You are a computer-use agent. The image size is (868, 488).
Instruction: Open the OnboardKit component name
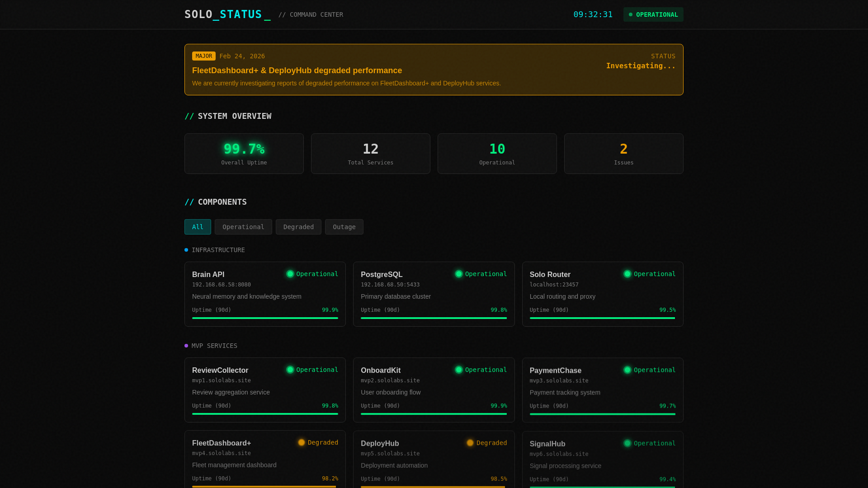point(381,370)
